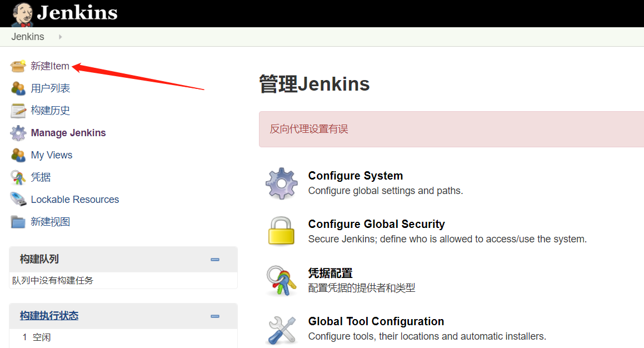Open the 构建历史 link

(x=50, y=110)
